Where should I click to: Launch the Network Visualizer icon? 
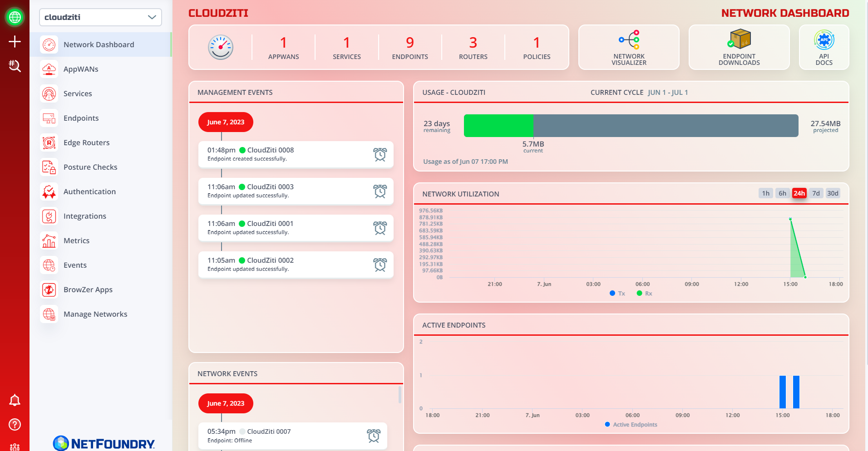629,39
